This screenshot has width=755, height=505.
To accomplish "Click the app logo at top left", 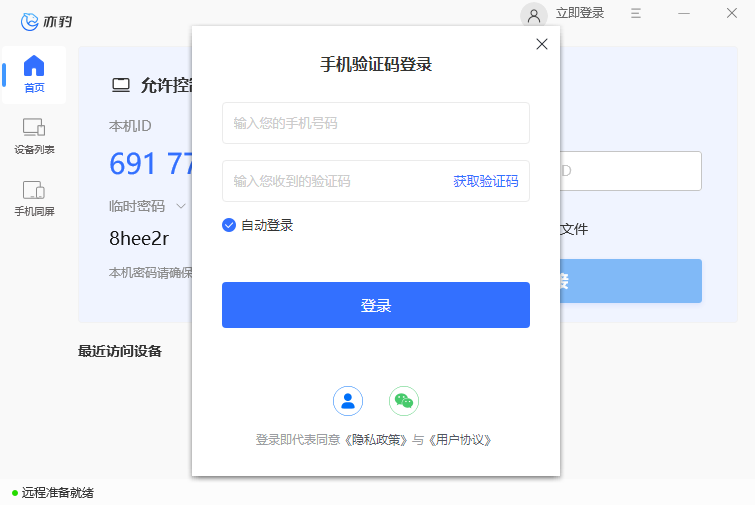I will pyautogui.click(x=46, y=22).
